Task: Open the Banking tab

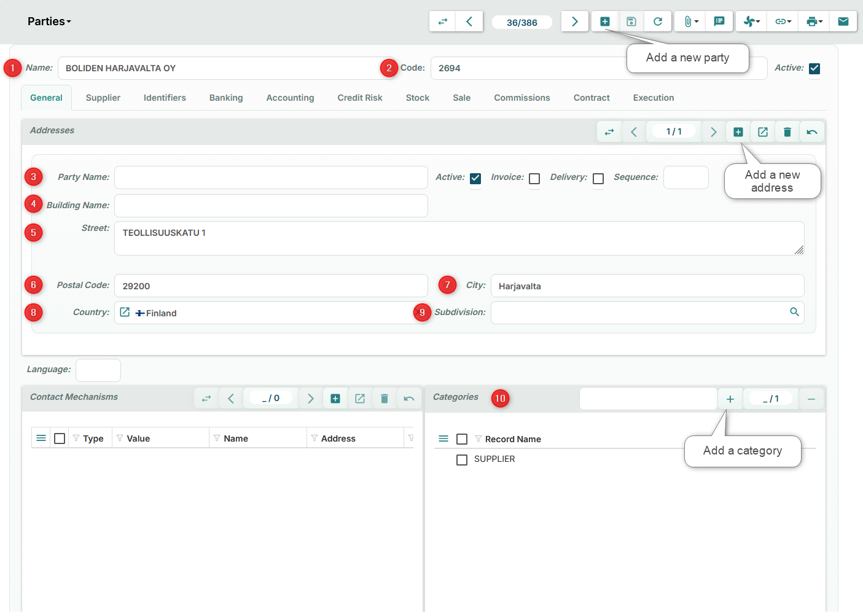Action: [x=226, y=98]
